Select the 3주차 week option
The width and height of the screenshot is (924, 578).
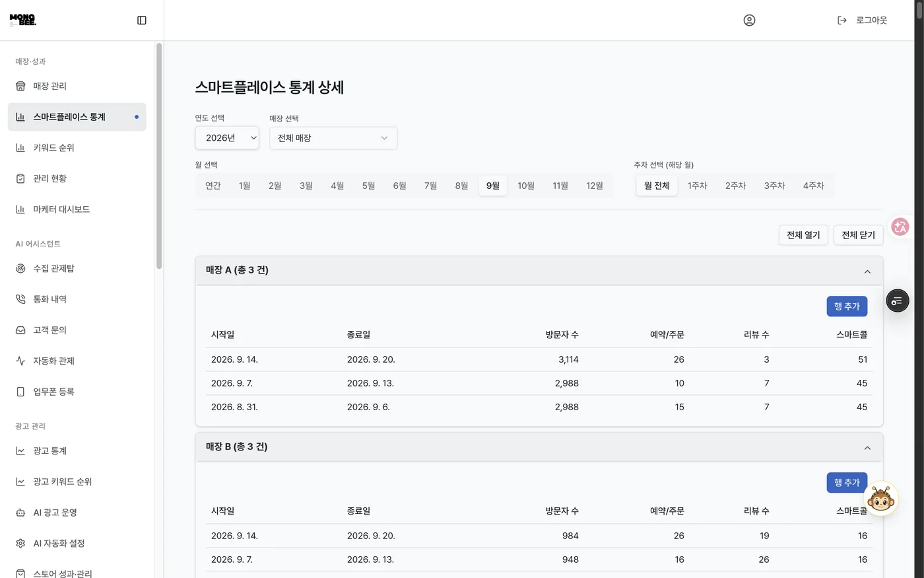(774, 186)
